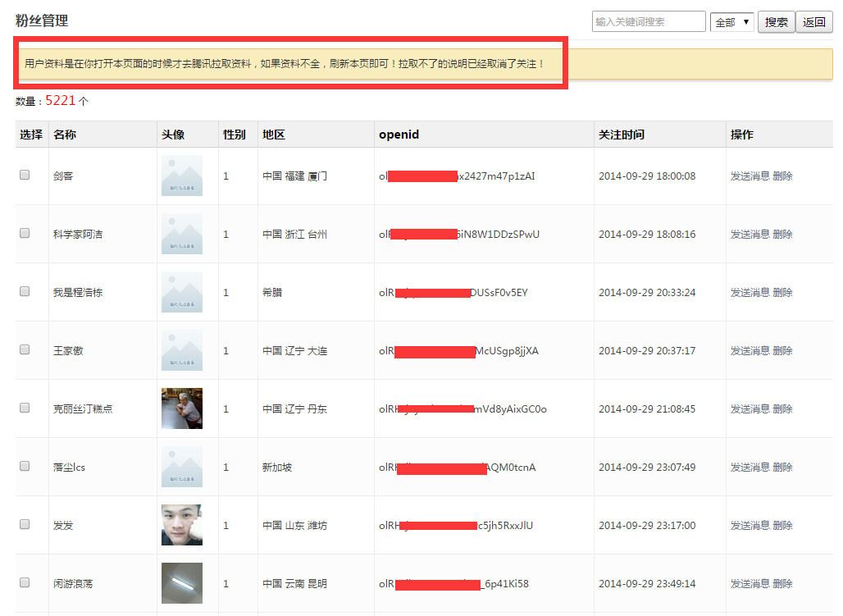Click placeholder avatar for 科学家阿洁
Viewport: 843px width, 616px height.
[x=182, y=234]
